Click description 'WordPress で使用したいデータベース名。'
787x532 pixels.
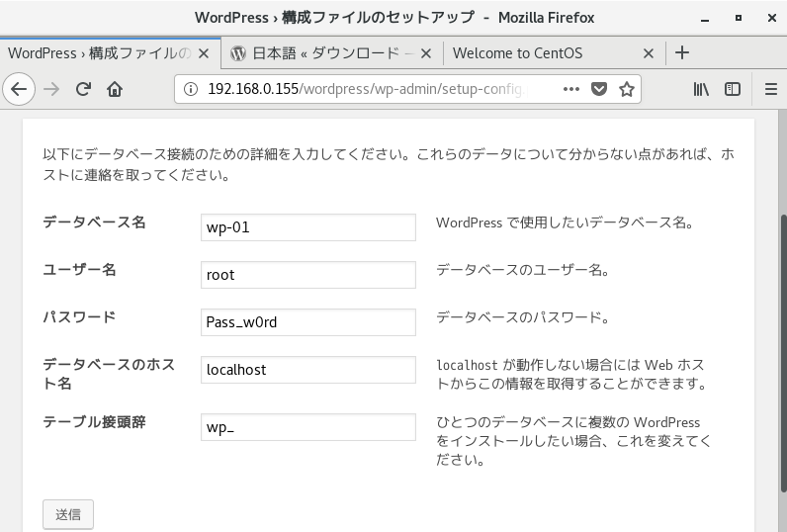coord(566,222)
